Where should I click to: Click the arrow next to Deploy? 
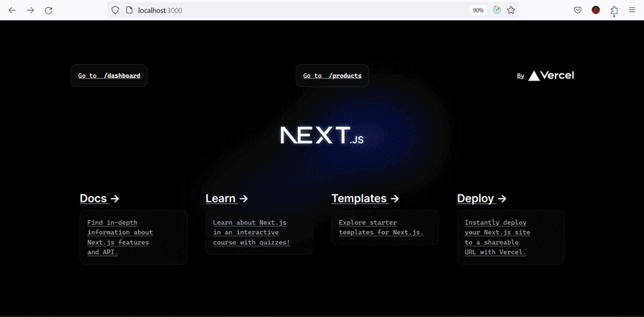click(x=502, y=199)
